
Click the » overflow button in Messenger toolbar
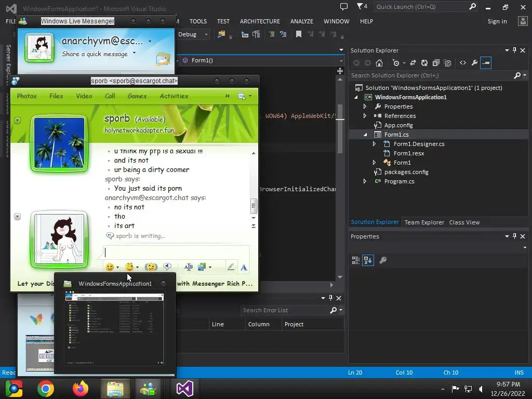(228, 96)
